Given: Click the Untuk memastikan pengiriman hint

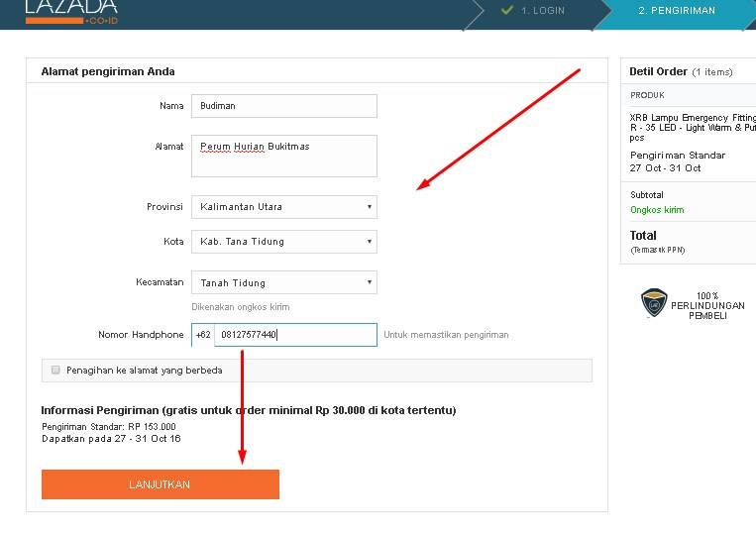Looking at the screenshot, I should [446, 335].
